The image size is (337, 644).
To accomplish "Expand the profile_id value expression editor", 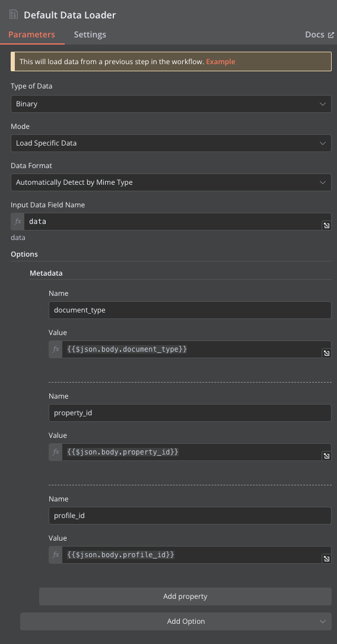I will point(326,558).
